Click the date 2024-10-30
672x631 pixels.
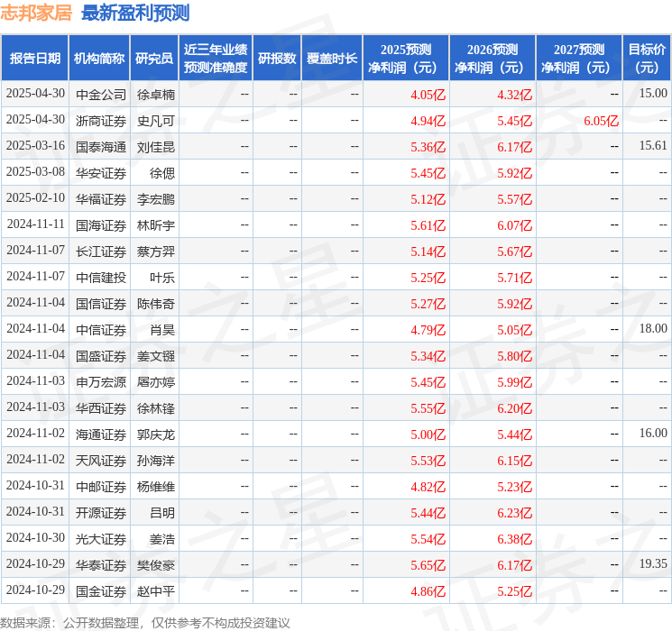tap(35, 537)
